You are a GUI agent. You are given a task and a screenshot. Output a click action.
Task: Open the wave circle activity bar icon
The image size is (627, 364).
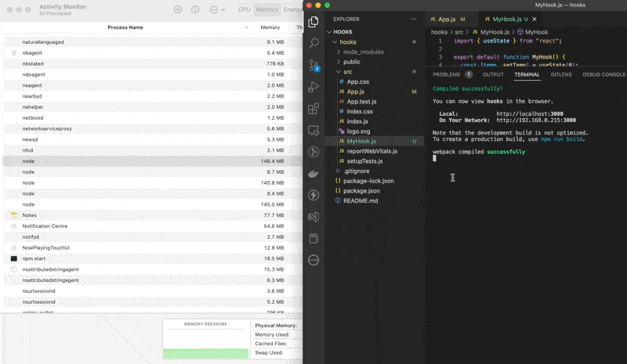(313, 260)
